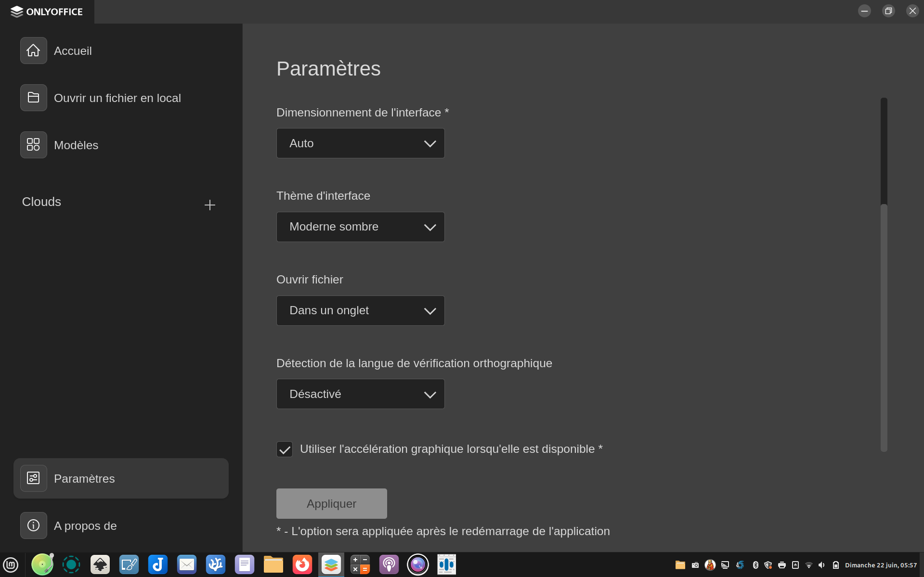Click the Accueil home icon

pyautogui.click(x=33, y=51)
